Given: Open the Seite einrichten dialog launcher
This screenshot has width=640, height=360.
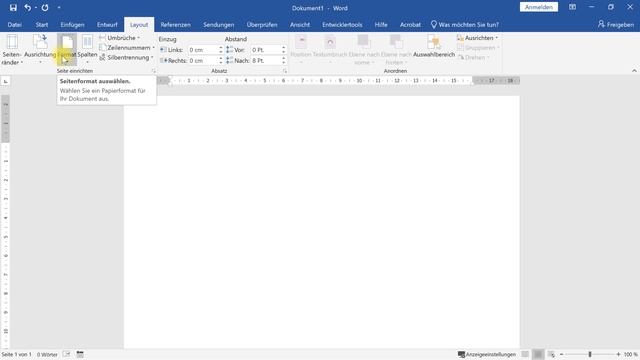Looking at the screenshot, I should click(153, 71).
